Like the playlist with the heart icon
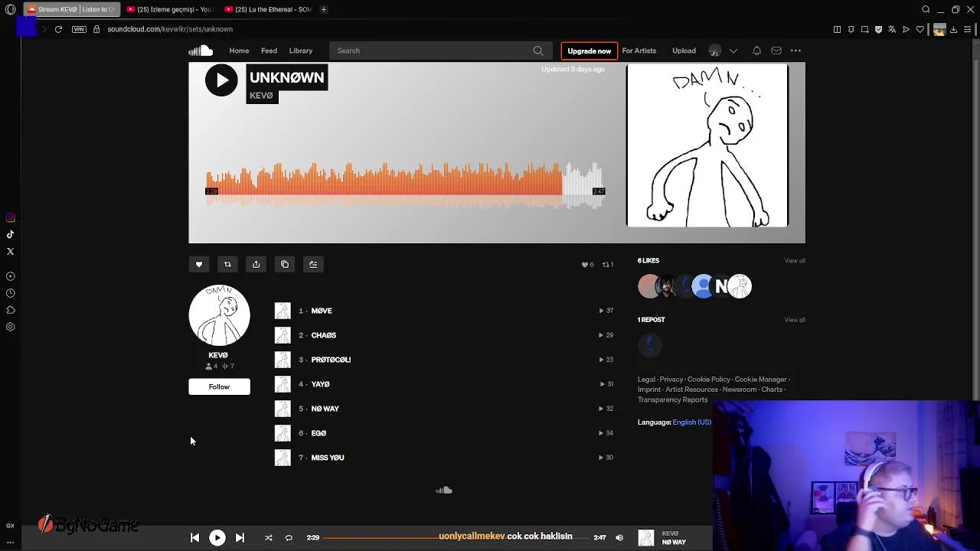The height and width of the screenshot is (551, 980). [x=199, y=265]
